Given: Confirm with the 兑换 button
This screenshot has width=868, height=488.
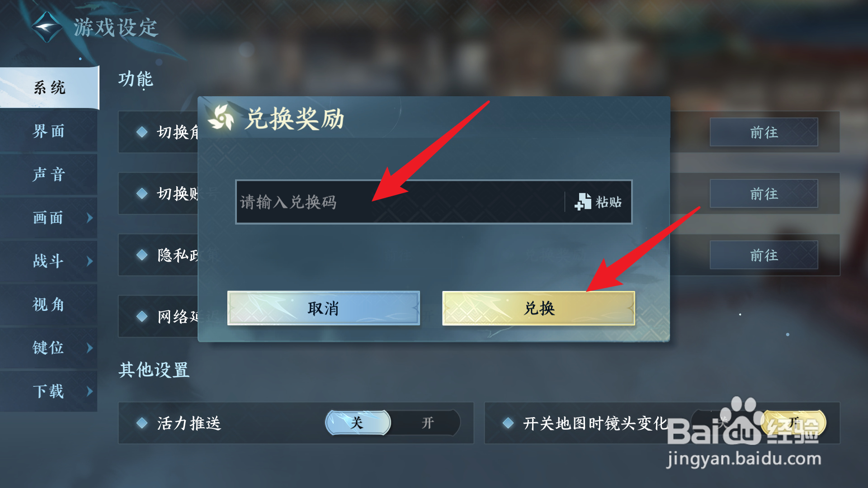Looking at the screenshot, I should point(539,308).
